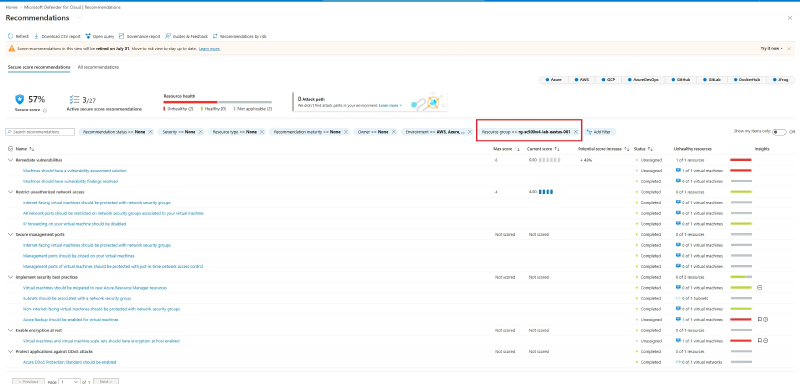This screenshot has height=384, width=800.
Task: Collapse the Remediate vulnerabilities group
Action: click(11, 160)
